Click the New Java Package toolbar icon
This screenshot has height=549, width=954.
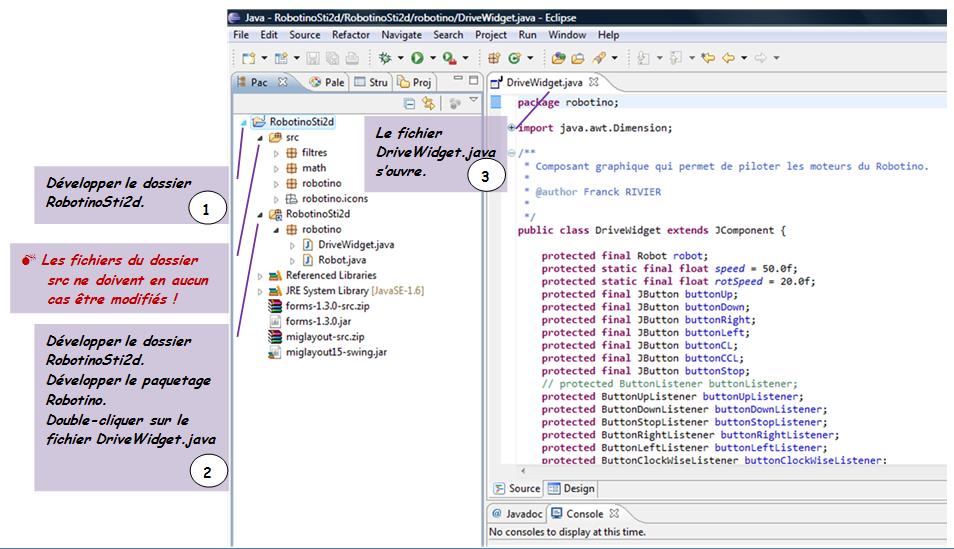pyautogui.click(x=494, y=59)
